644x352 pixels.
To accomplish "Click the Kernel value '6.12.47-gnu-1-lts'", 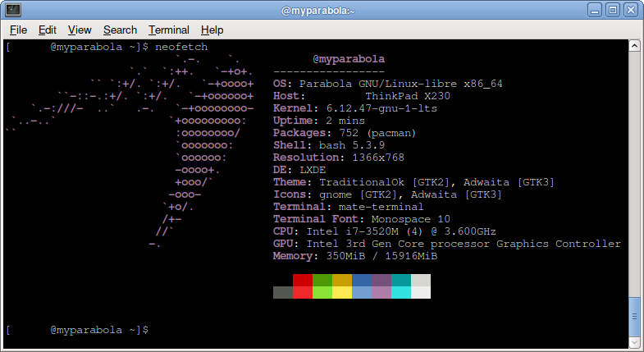I will click(x=381, y=108).
